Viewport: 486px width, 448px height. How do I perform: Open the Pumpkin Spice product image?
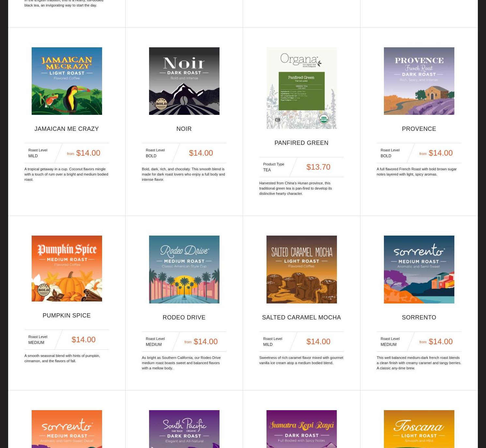tap(67, 269)
